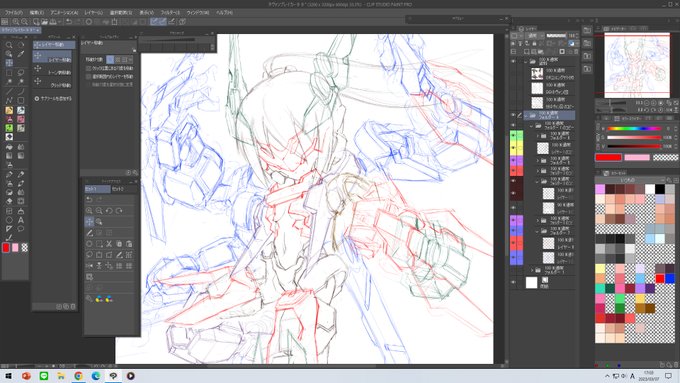Click Add sub tool button

click(x=53, y=98)
